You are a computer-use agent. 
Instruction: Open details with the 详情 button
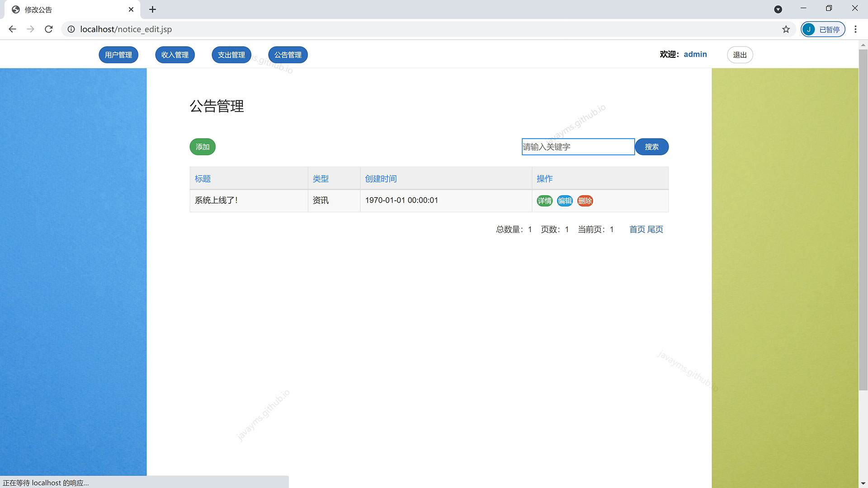[544, 201]
